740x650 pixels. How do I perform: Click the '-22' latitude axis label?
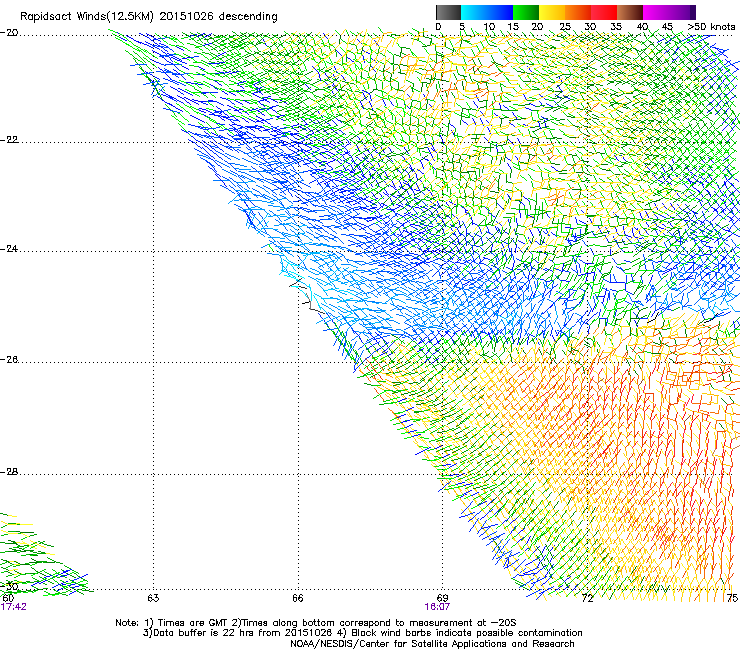(x=9, y=140)
